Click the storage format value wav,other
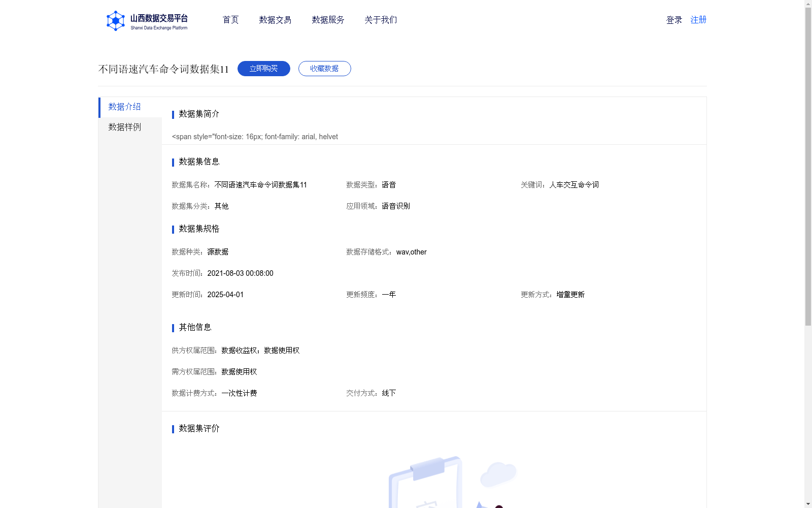The image size is (812, 508). [x=411, y=252]
